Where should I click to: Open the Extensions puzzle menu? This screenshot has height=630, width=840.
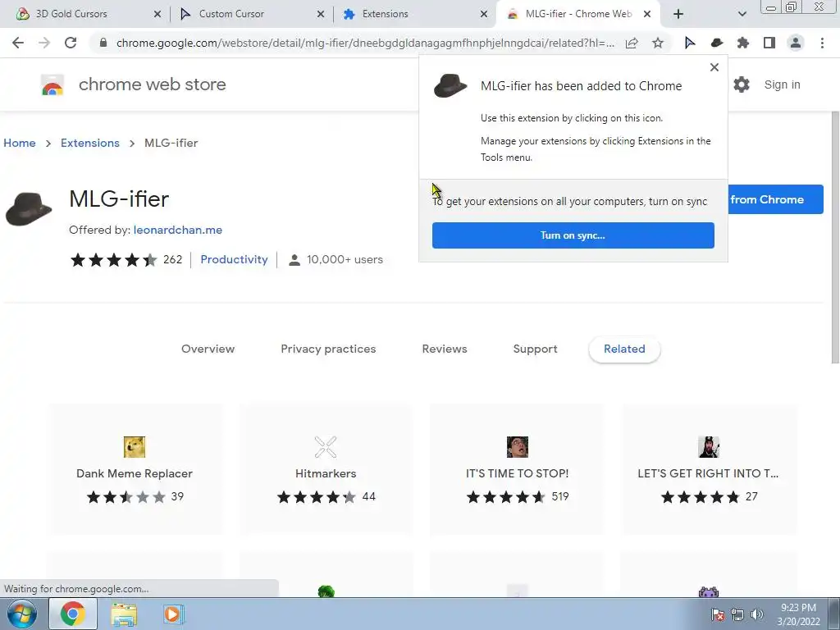point(743,43)
